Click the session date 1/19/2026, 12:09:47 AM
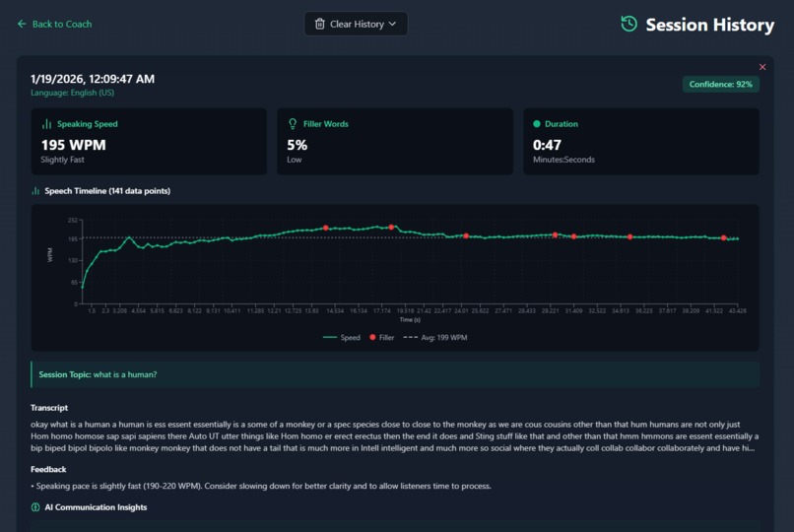Viewport: 794px width, 532px height. coord(93,79)
